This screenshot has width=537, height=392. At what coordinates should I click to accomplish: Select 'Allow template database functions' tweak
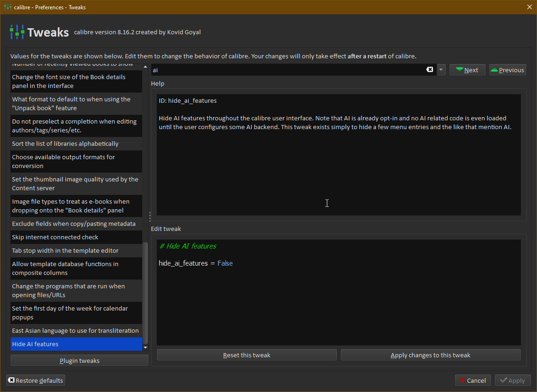76,268
